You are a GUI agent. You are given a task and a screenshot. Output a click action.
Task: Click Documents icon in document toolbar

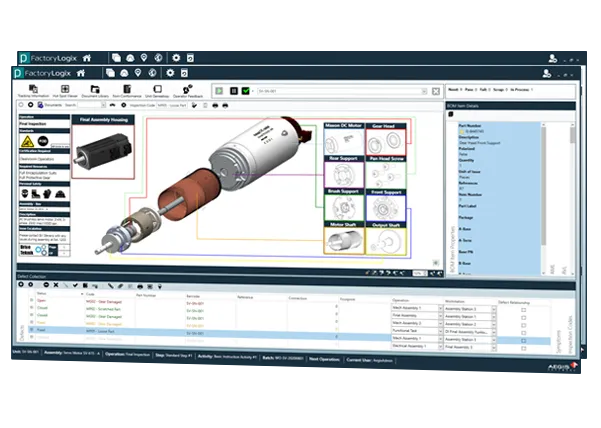[40, 105]
